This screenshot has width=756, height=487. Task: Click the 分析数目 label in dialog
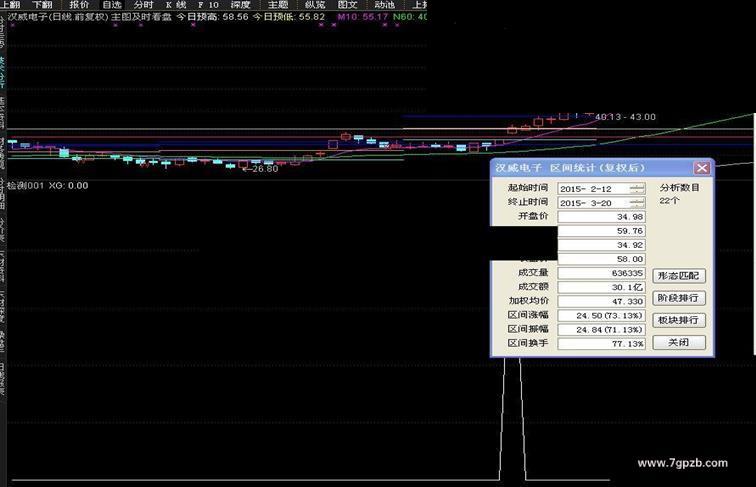coord(679,188)
